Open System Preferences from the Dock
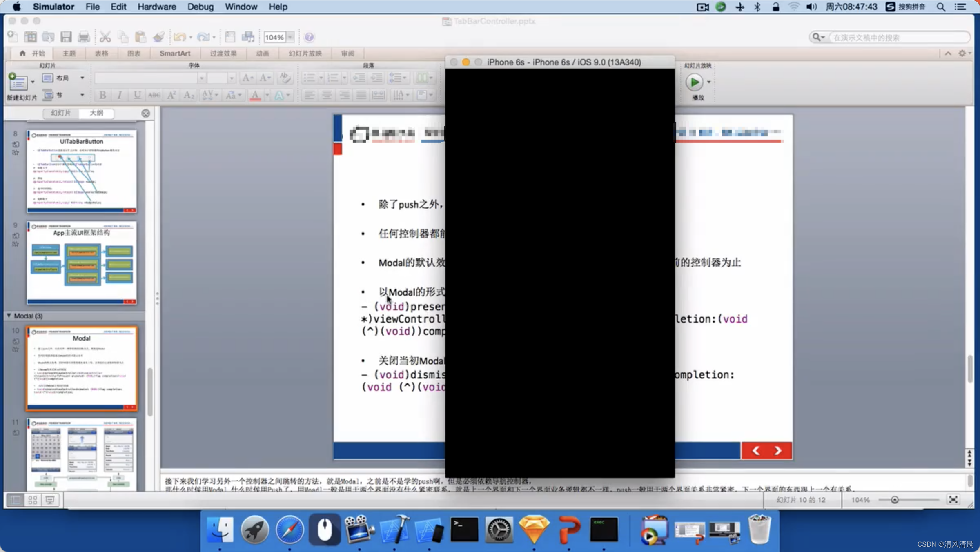The height and width of the screenshot is (552, 980). (499, 530)
